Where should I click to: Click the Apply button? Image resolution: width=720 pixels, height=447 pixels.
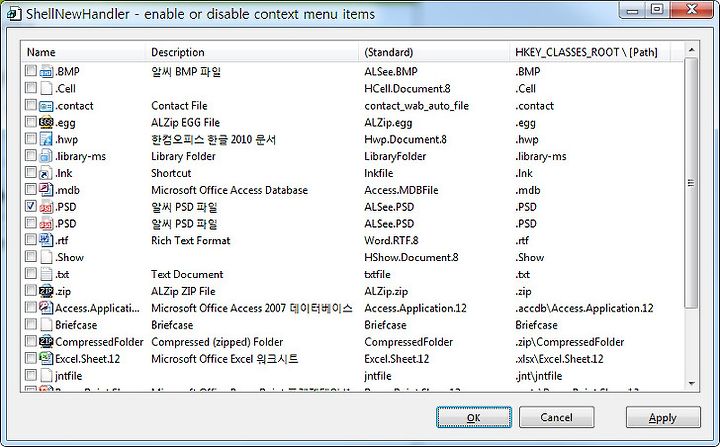(663, 417)
